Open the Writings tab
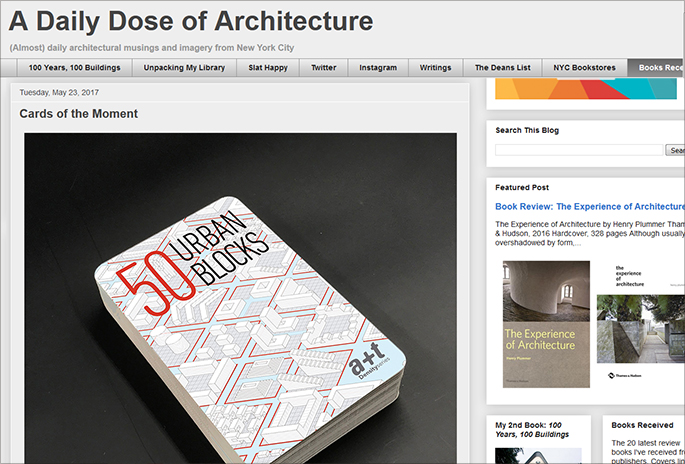 pos(435,68)
